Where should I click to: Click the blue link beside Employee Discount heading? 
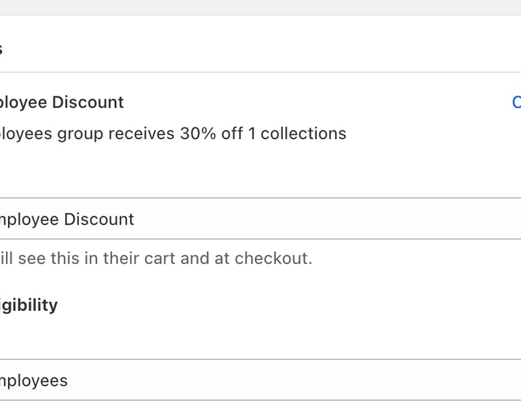point(516,102)
